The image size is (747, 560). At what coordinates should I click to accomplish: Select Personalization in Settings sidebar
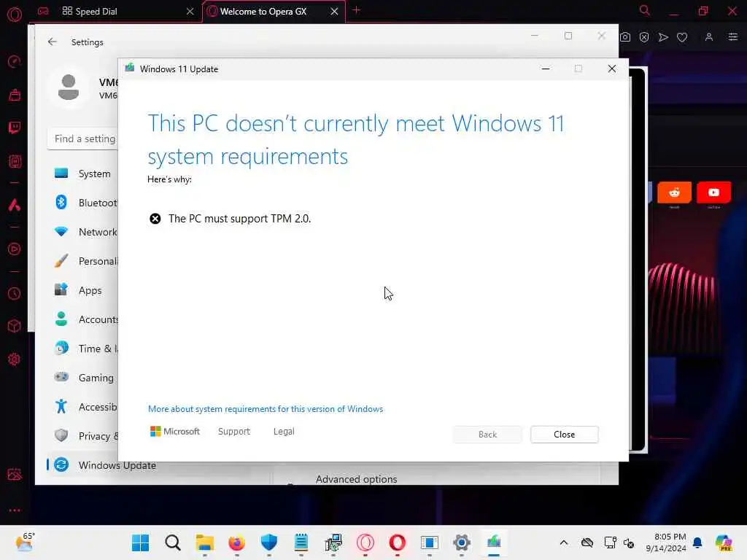(83, 261)
